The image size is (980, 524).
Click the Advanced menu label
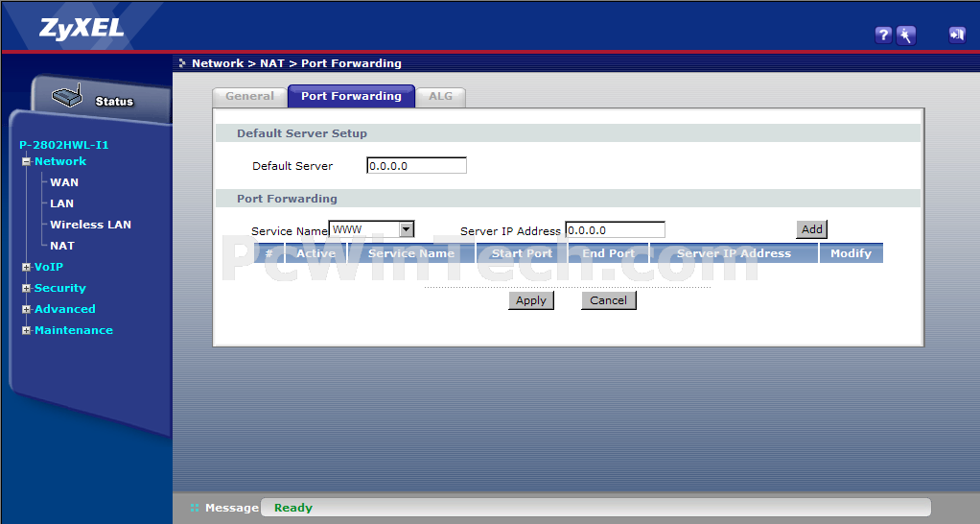pyautogui.click(x=65, y=310)
